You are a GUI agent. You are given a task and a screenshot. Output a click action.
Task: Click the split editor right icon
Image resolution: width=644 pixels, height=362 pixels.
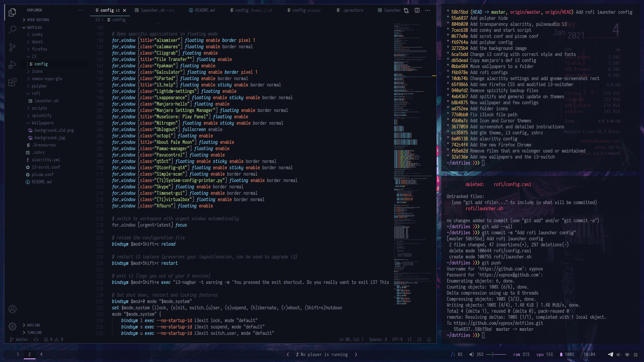417,10
